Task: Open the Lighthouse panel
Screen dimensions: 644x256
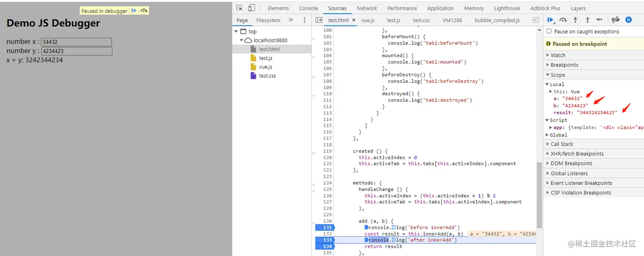Action: click(507, 8)
